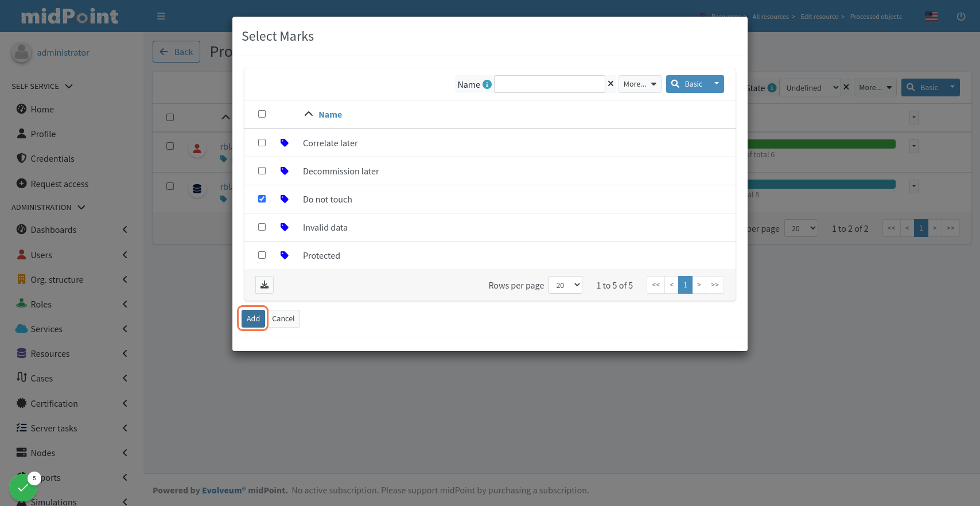Open the Rows per page dropdown in dialog
The height and width of the screenshot is (506, 980).
tap(565, 285)
